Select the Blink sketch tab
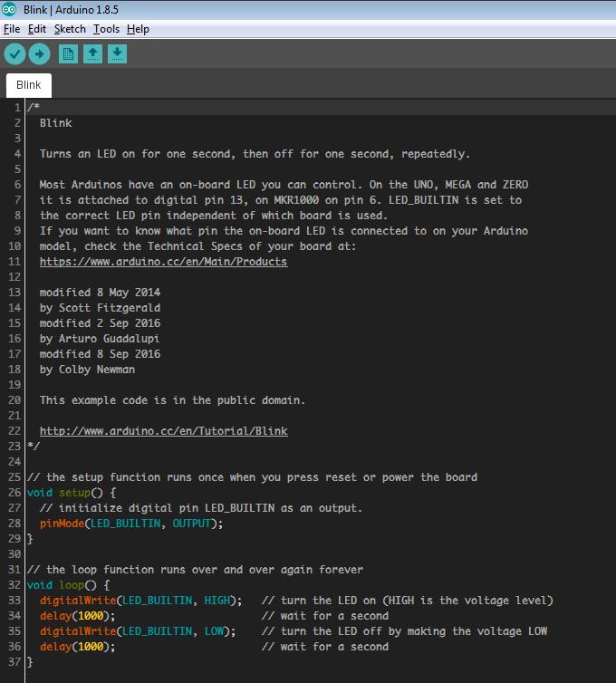 pos(29,85)
